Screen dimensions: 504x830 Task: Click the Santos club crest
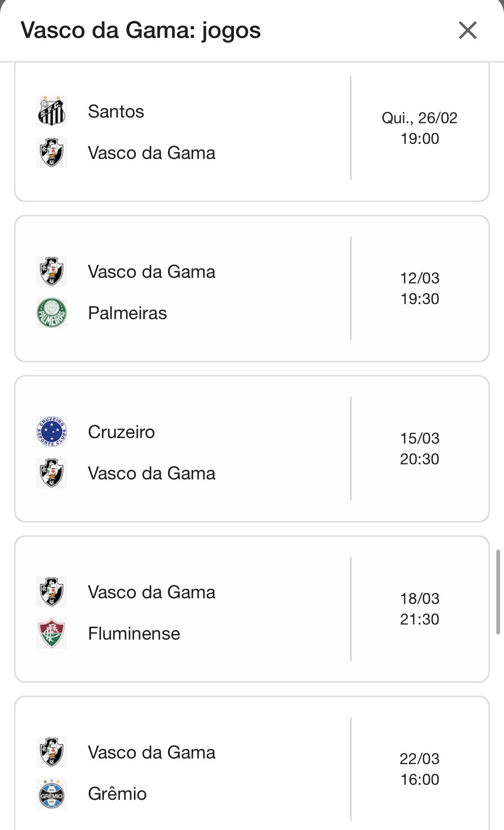pos(52,111)
